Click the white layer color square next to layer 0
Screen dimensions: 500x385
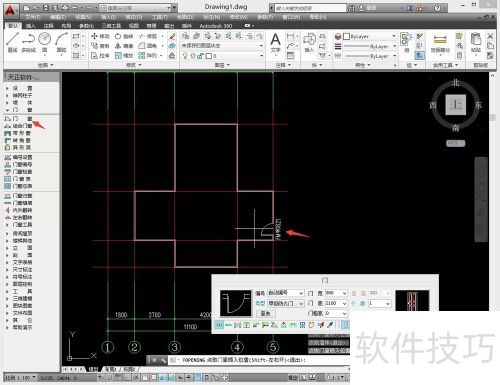pyautogui.click(x=209, y=56)
